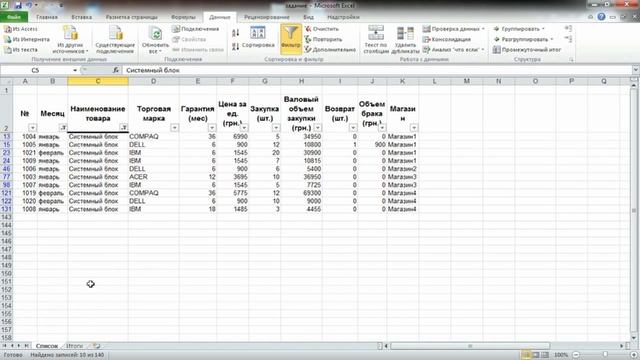
Task: Open filter dropdown for Магазин column
Action: tap(414, 128)
